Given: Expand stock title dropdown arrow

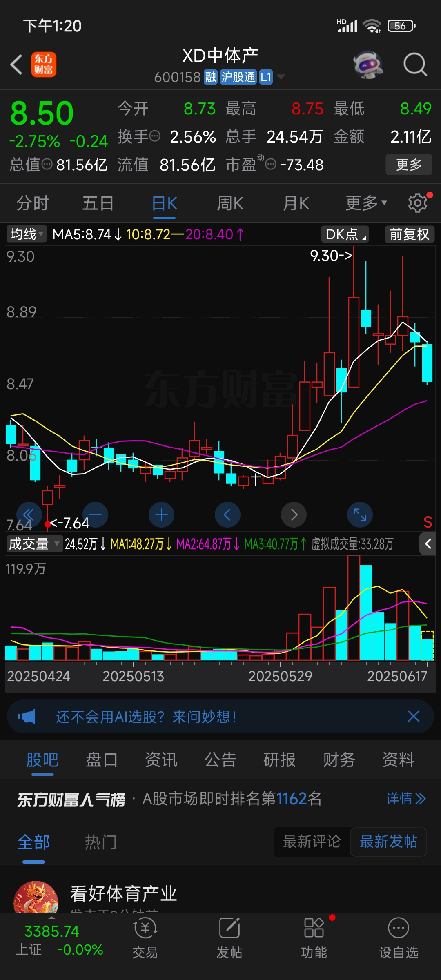Looking at the screenshot, I should (x=281, y=77).
